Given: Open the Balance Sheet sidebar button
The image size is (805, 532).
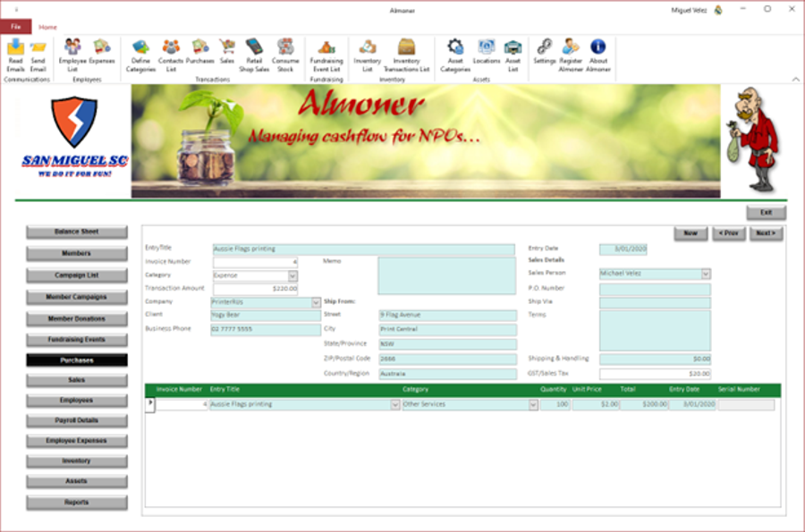Looking at the screenshot, I should click(x=77, y=232).
